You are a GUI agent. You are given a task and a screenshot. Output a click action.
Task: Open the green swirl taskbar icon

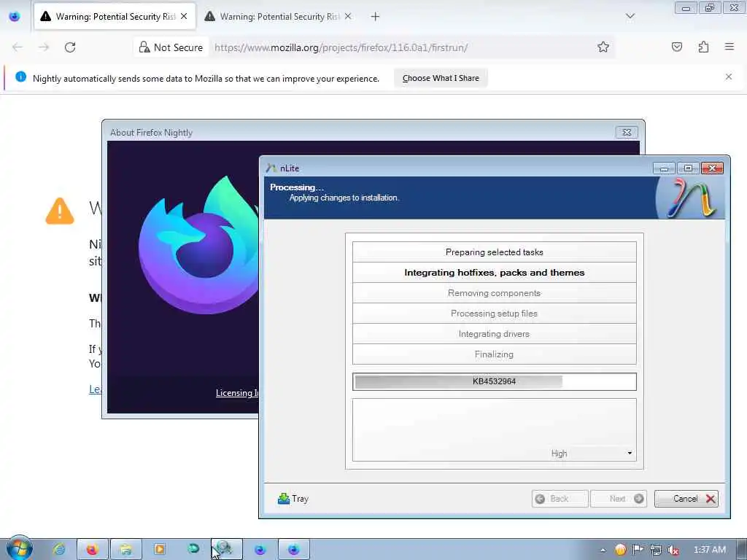click(193, 550)
